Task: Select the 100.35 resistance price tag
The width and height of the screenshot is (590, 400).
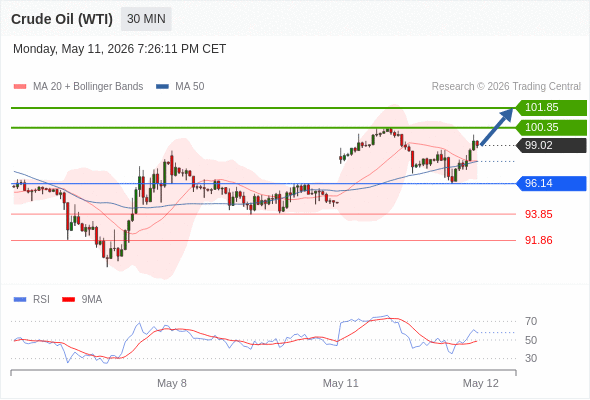Action: (551, 128)
